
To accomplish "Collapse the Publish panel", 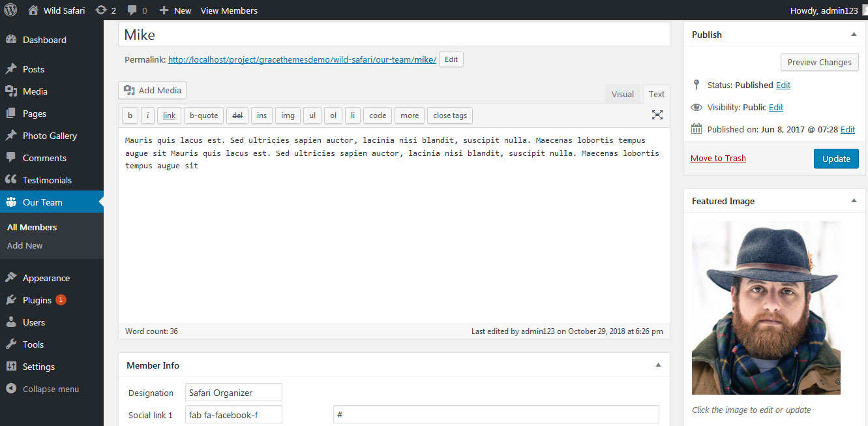I will pos(854,35).
